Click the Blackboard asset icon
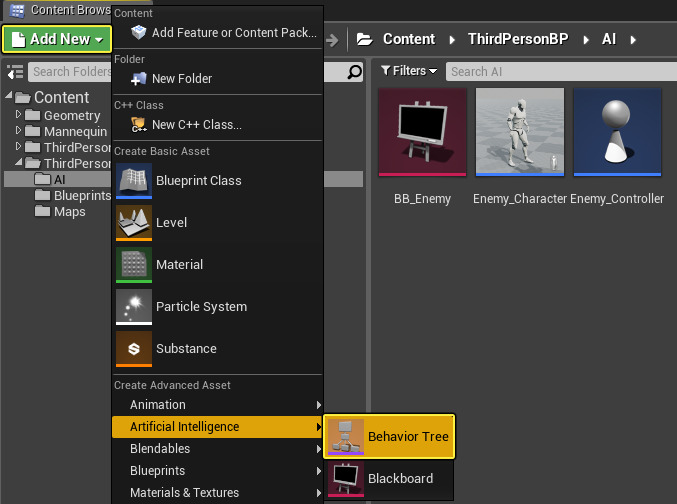This screenshot has width=677, height=504. pos(346,479)
